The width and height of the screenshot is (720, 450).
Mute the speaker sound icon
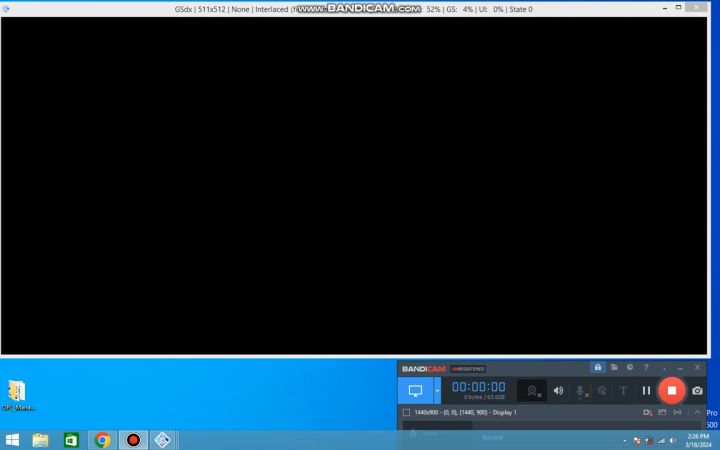click(558, 390)
